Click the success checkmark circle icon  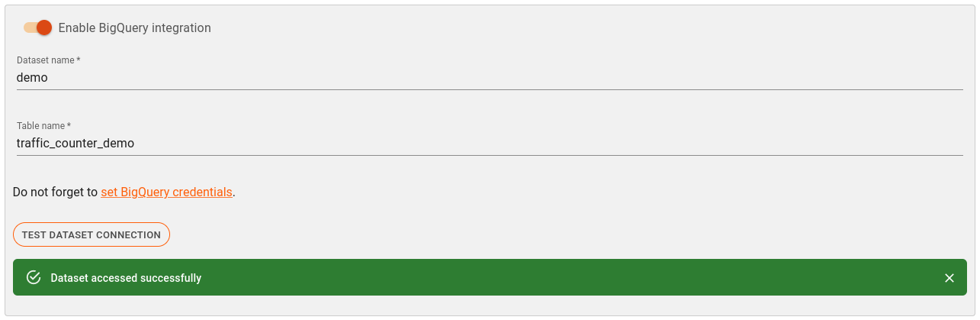click(x=34, y=277)
